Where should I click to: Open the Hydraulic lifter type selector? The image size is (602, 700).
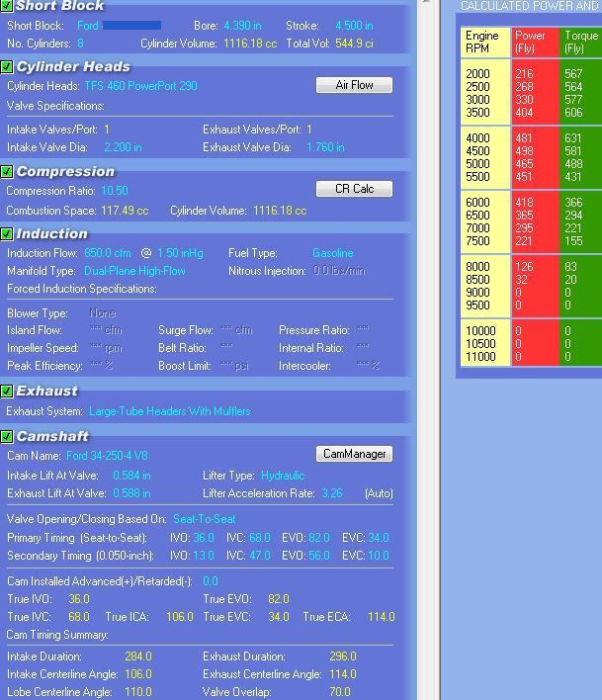(283, 476)
